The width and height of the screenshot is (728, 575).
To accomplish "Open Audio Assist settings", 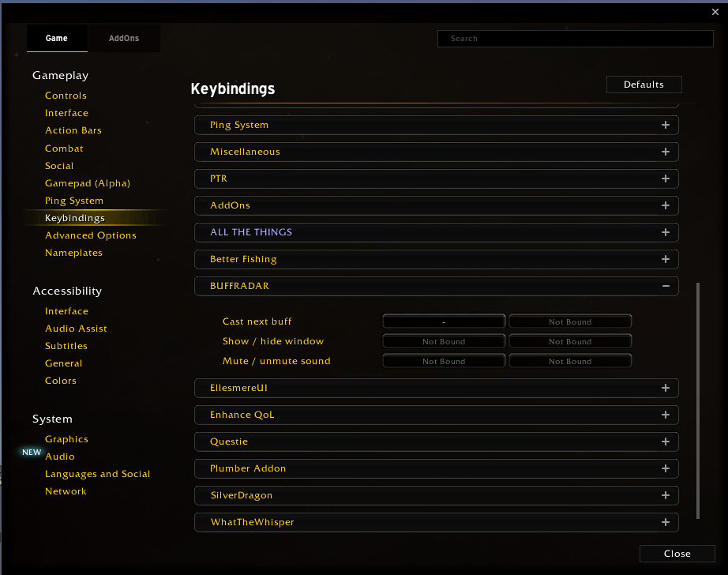I will [x=76, y=329].
